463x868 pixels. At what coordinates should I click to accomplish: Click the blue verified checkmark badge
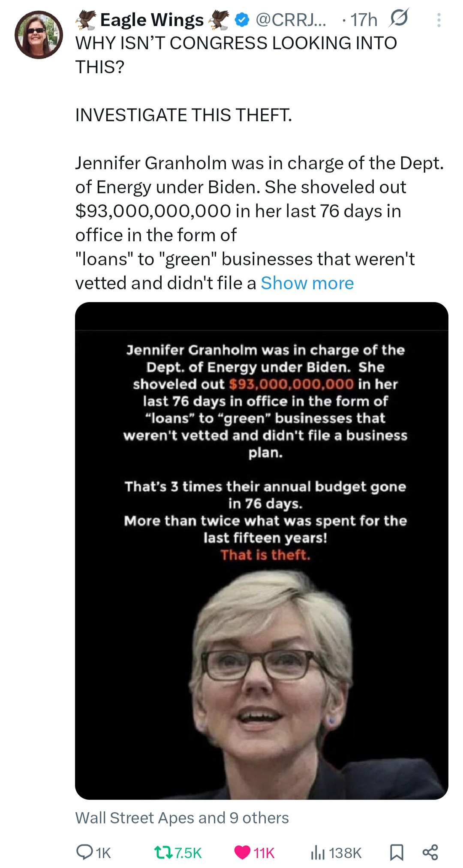243,20
